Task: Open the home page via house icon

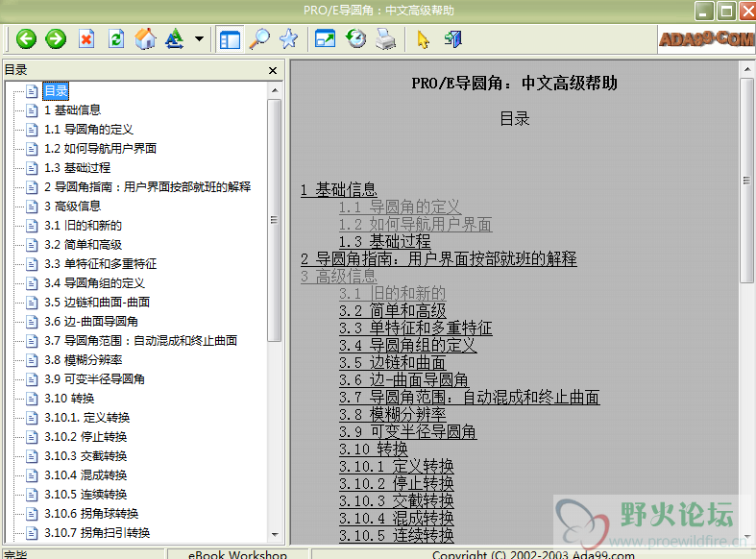Action: coord(145,39)
